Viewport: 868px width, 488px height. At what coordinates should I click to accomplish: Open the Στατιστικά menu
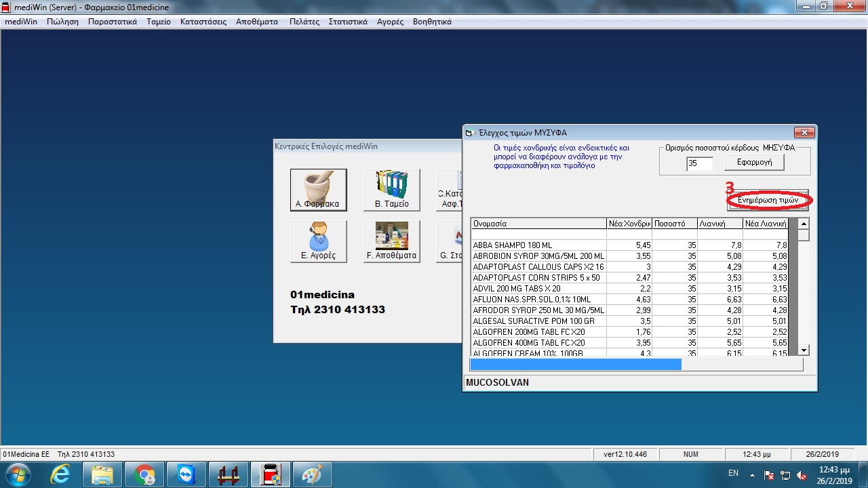[x=348, y=22]
